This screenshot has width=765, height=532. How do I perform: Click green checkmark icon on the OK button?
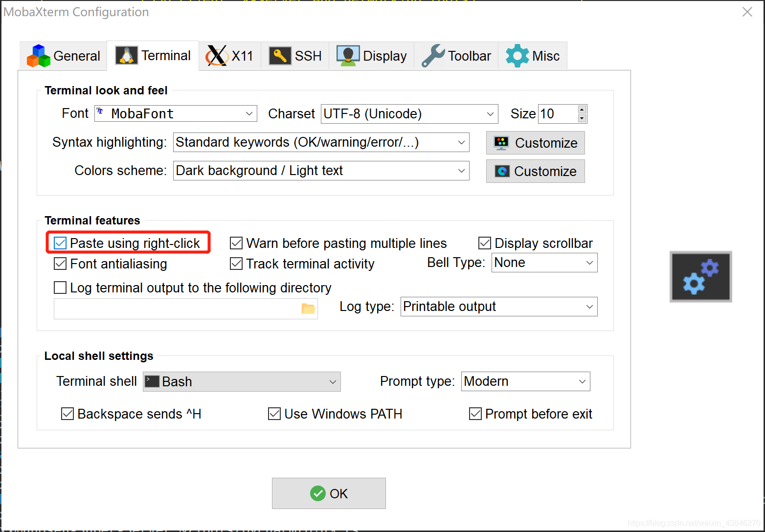(318, 493)
